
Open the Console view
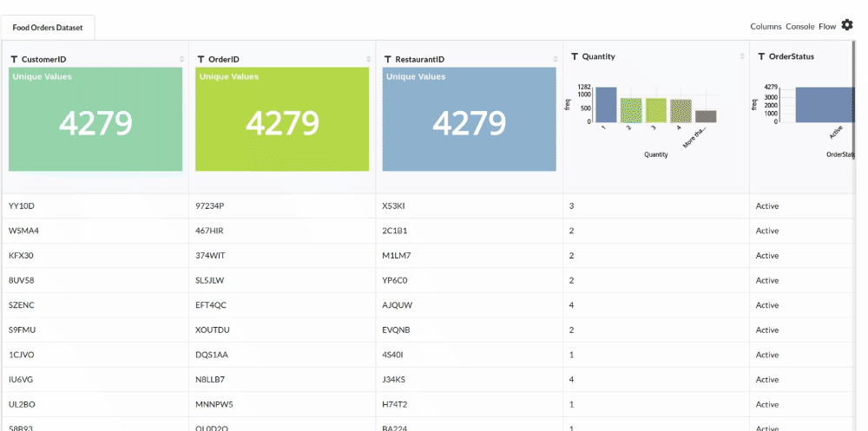(x=800, y=27)
